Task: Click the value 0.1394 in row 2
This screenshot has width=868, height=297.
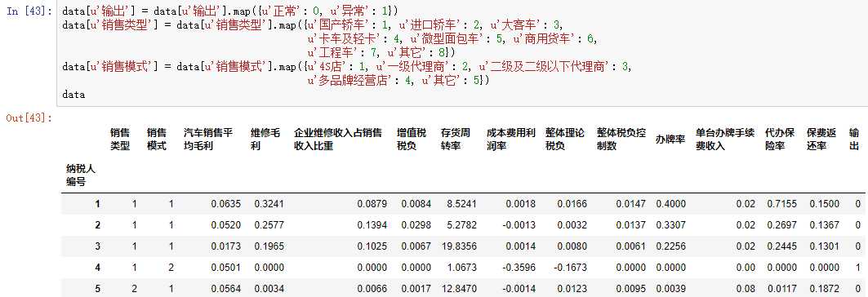Action: click(372, 225)
